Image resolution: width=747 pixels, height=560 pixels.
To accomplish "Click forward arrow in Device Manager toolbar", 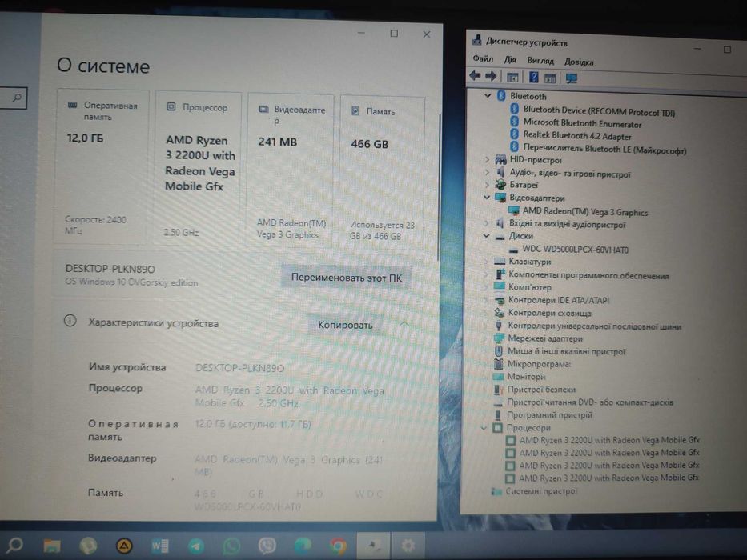I will [491, 76].
